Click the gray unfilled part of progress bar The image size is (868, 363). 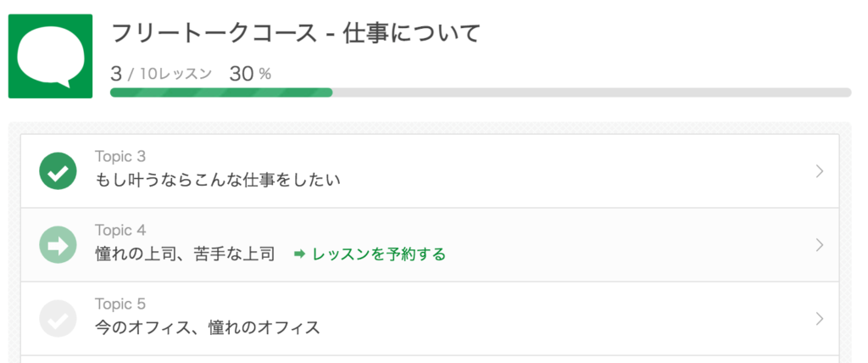coord(592,92)
